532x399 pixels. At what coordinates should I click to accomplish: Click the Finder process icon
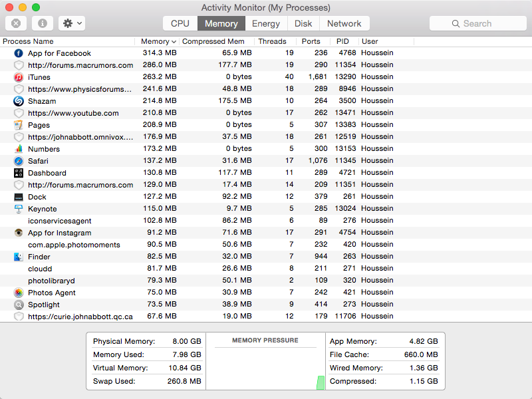pyautogui.click(x=19, y=257)
